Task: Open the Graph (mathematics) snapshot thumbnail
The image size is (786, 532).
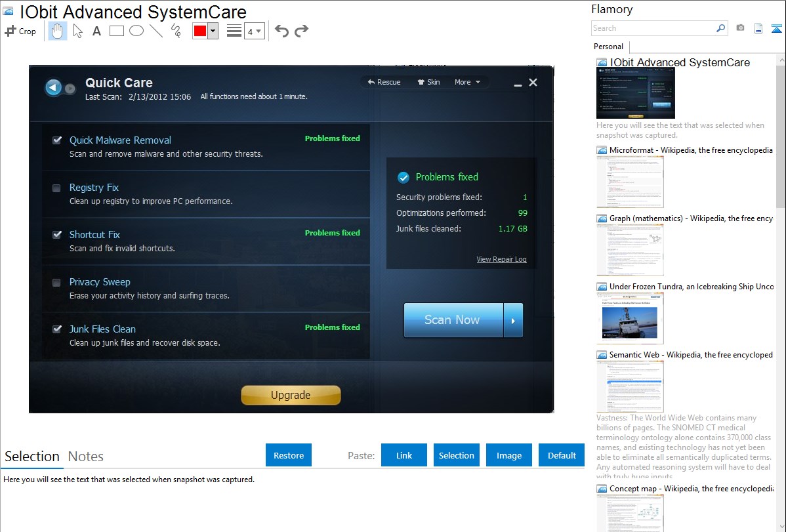Action: [x=630, y=250]
